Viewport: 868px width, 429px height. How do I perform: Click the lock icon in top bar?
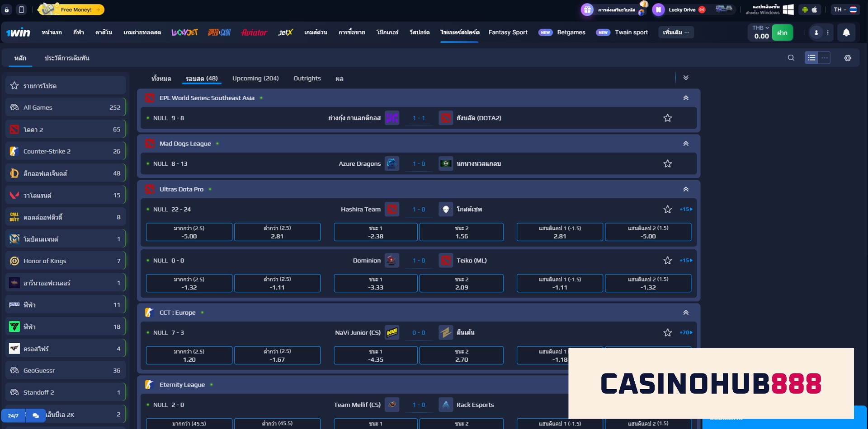click(7, 9)
